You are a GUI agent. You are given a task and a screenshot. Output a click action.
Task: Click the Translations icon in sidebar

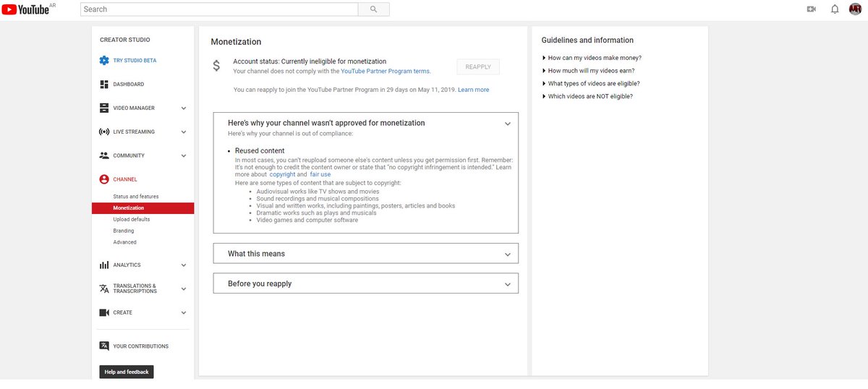104,288
